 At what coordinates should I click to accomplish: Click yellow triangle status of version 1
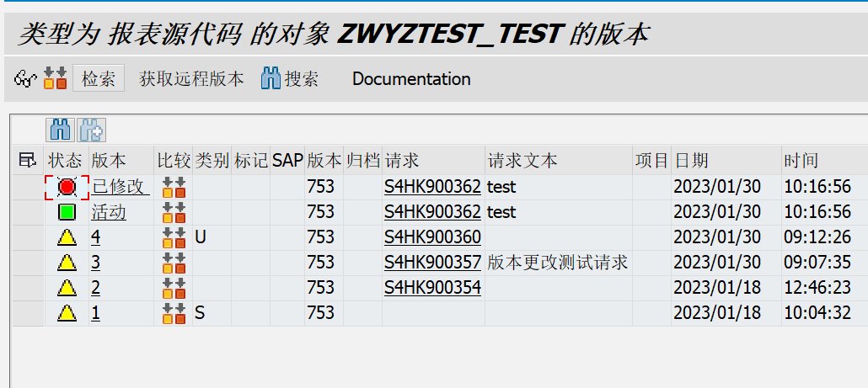click(x=67, y=313)
